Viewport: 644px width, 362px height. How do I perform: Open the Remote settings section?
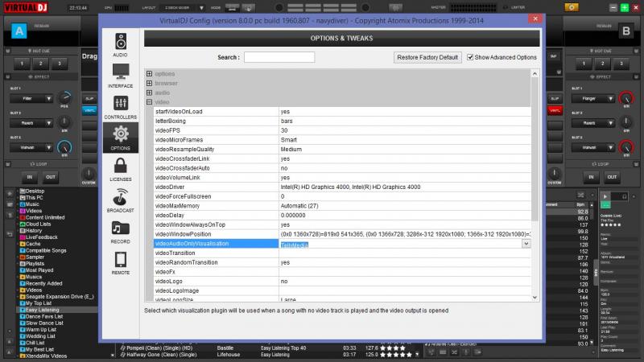click(x=120, y=263)
